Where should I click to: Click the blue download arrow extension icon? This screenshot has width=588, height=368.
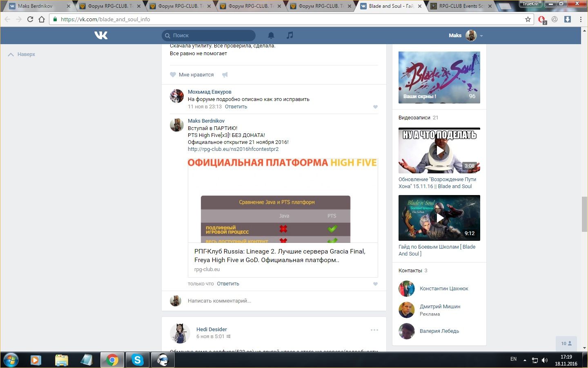point(568,19)
